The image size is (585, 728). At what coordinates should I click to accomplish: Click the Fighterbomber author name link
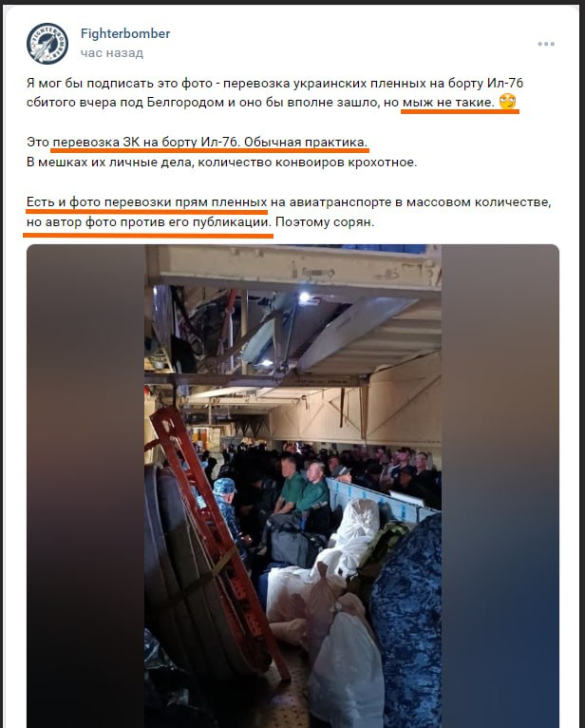tap(125, 33)
